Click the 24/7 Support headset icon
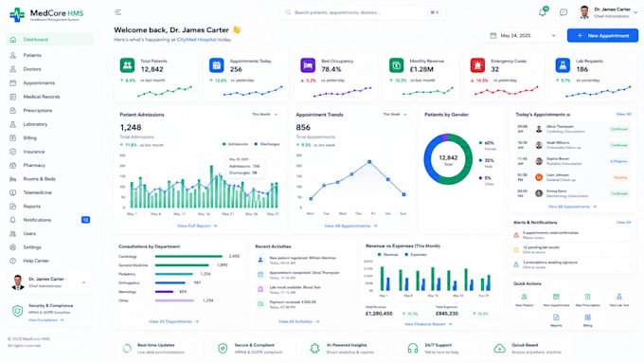The width and height of the screenshot is (644, 363). (x=412, y=349)
